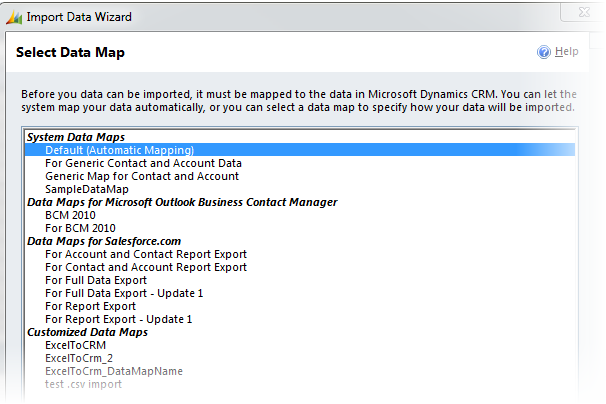Choose Generic Map for Contact and Account
606x404 pixels.
142,176
